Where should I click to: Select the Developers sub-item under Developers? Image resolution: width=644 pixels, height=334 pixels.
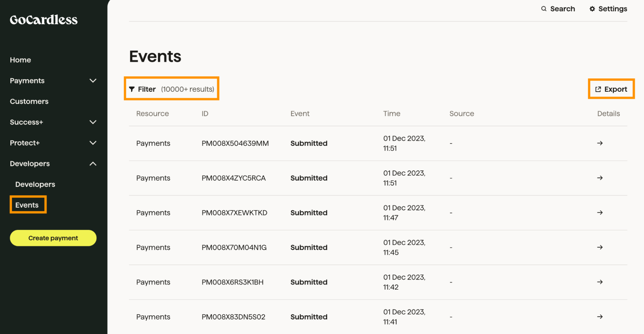[35, 184]
